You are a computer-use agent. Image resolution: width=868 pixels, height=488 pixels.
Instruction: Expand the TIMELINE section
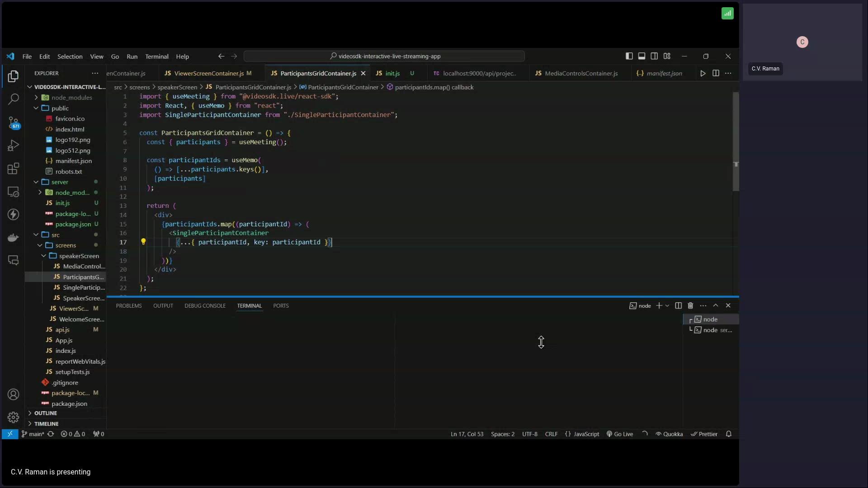pyautogui.click(x=66, y=424)
